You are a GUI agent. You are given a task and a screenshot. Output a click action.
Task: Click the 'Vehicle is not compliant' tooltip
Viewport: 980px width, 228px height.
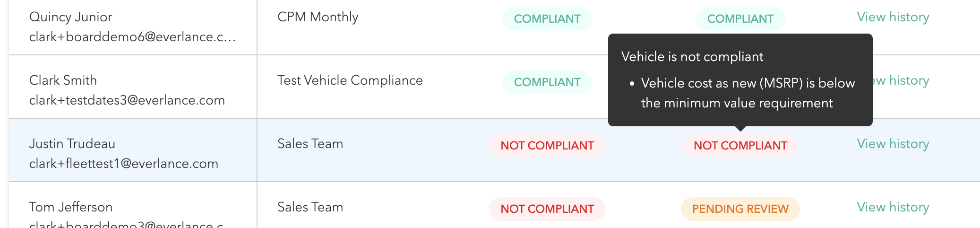[x=739, y=79]
